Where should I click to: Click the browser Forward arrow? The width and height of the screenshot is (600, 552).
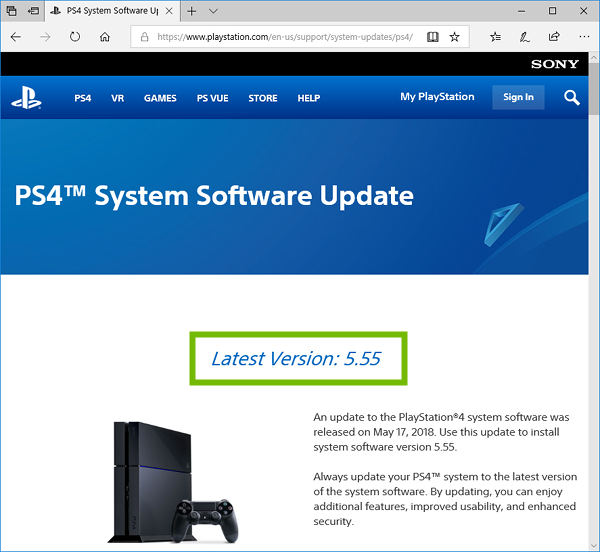45,37
